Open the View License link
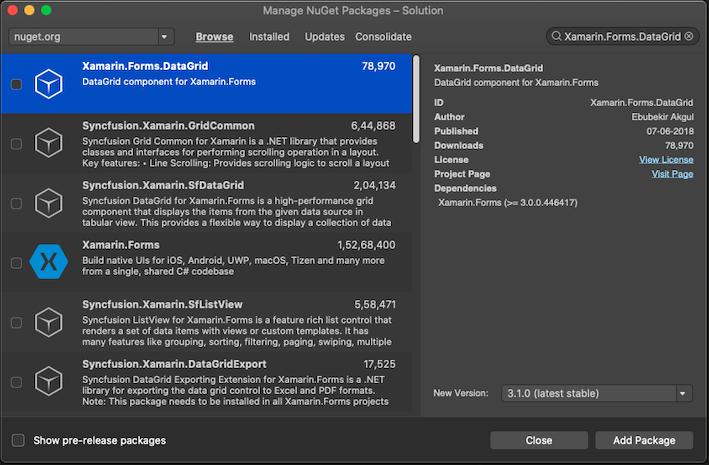 tap(666, 160)
